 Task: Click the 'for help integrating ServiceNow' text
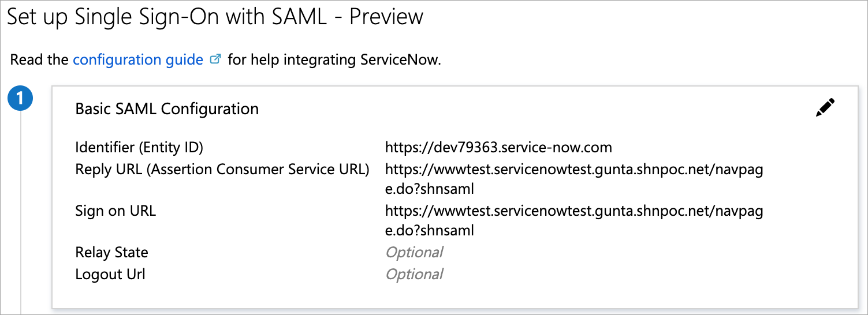click(x=334, y=59)
